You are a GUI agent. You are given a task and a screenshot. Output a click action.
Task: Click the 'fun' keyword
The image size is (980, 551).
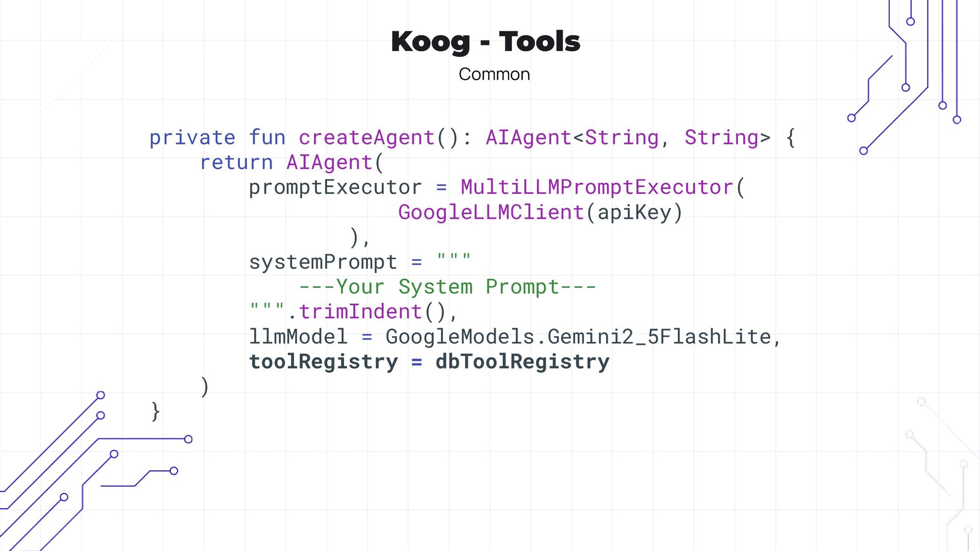click(267, 138)
